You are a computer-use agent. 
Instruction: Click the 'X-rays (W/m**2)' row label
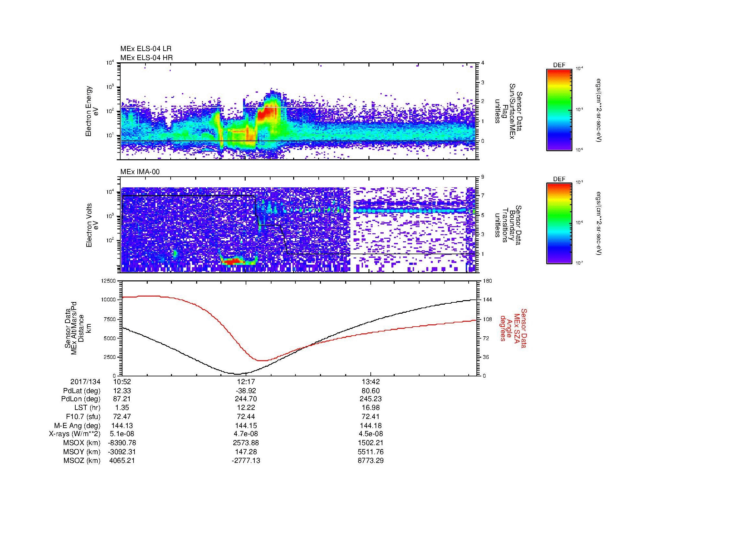point(75,434)
